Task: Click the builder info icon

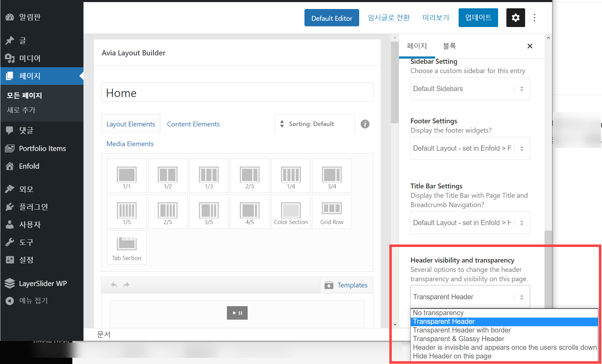Action: click(x=365, y=124)
